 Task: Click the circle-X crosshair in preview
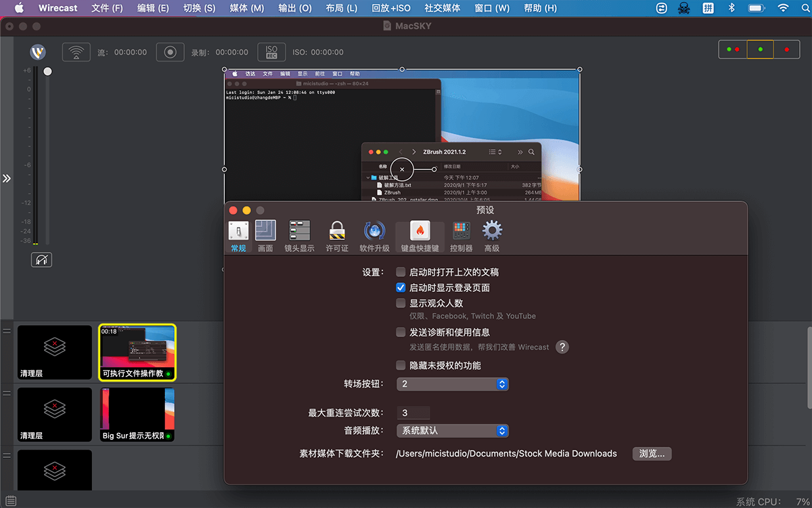click(x=402, y=169)
